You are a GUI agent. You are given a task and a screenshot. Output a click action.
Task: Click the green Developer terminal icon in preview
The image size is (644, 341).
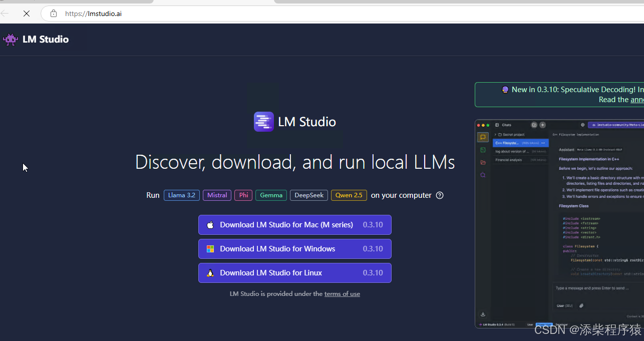click(x=483, y=150)
